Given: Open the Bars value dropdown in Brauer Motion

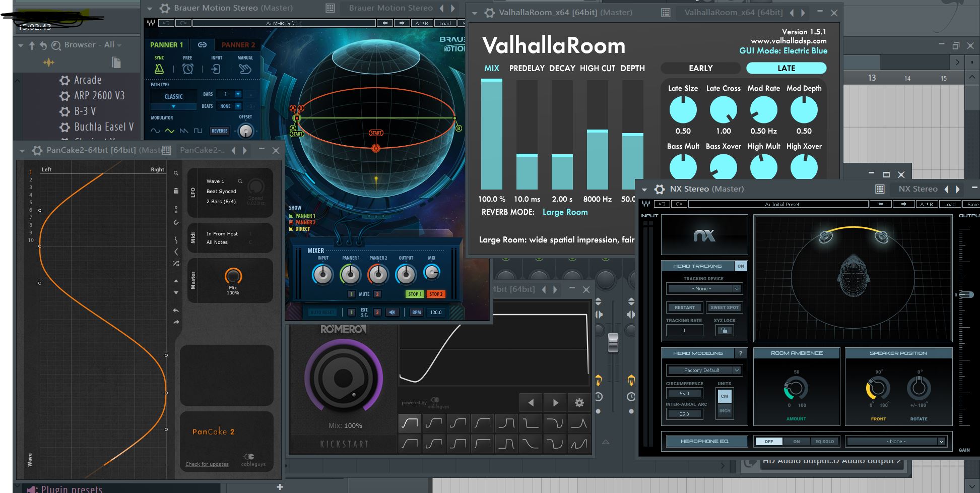Looking at the screenshot, I should pos(238,94).
